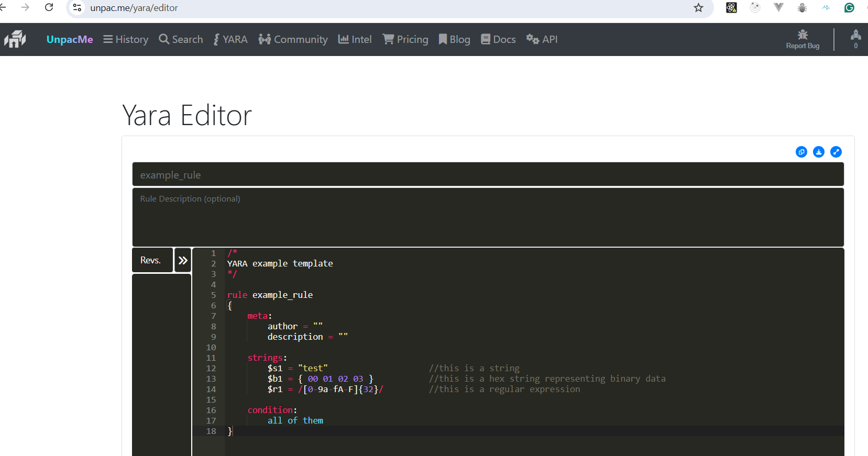Go back with browser arrow
868x456 pixels.
[3, 7]
